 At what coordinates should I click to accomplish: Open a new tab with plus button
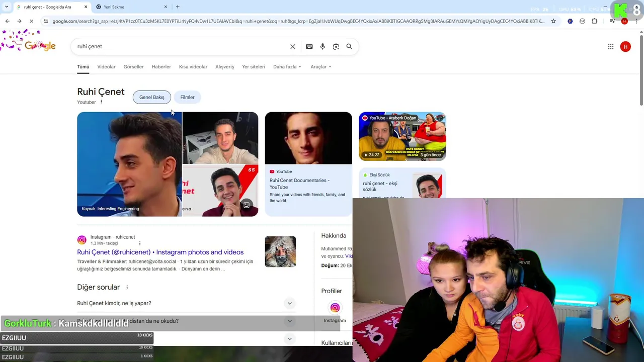tap(178, 7)
